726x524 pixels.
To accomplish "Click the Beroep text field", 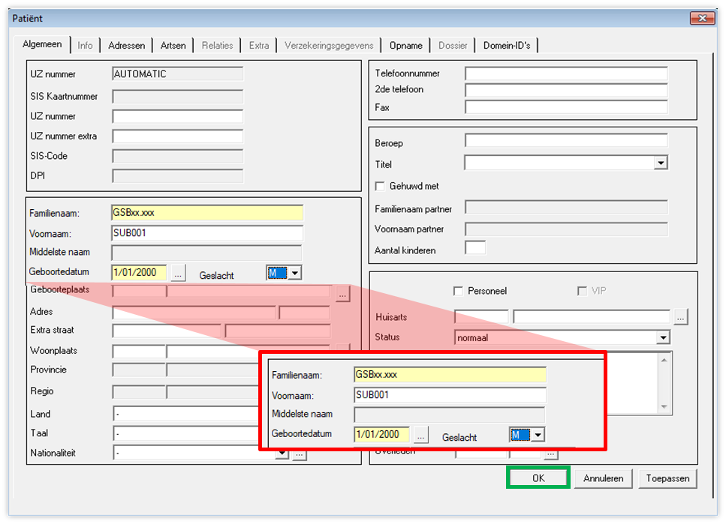I will pos(565,142).
